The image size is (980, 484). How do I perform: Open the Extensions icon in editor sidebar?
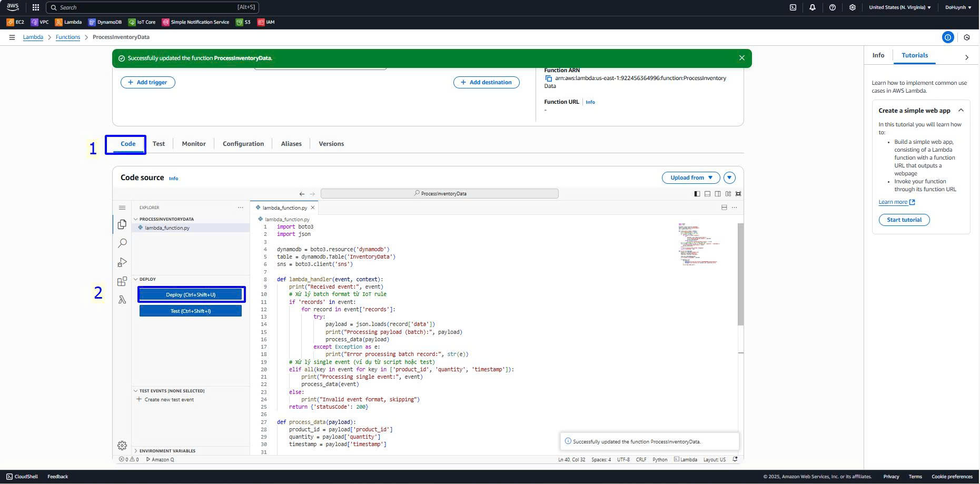coord(122,281)
